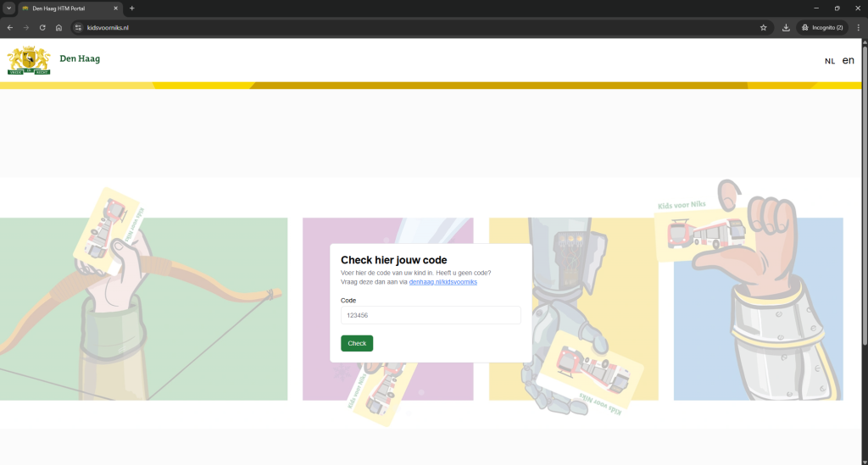
Task: Go back to the previous page
Action: (x=10, y=27)
